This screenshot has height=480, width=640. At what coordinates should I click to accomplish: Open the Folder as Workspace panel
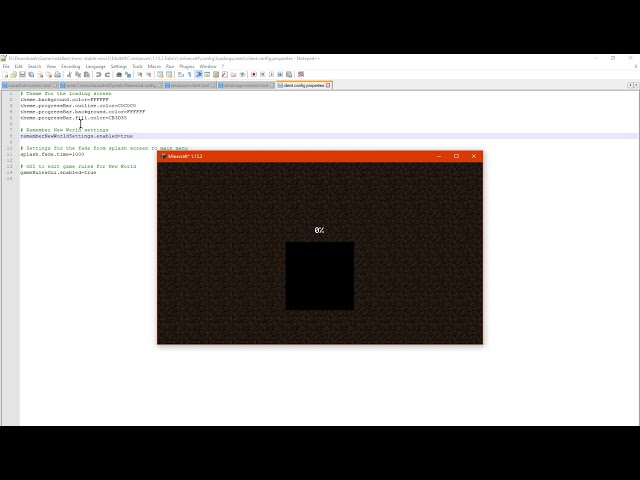[x=233, y=75]
